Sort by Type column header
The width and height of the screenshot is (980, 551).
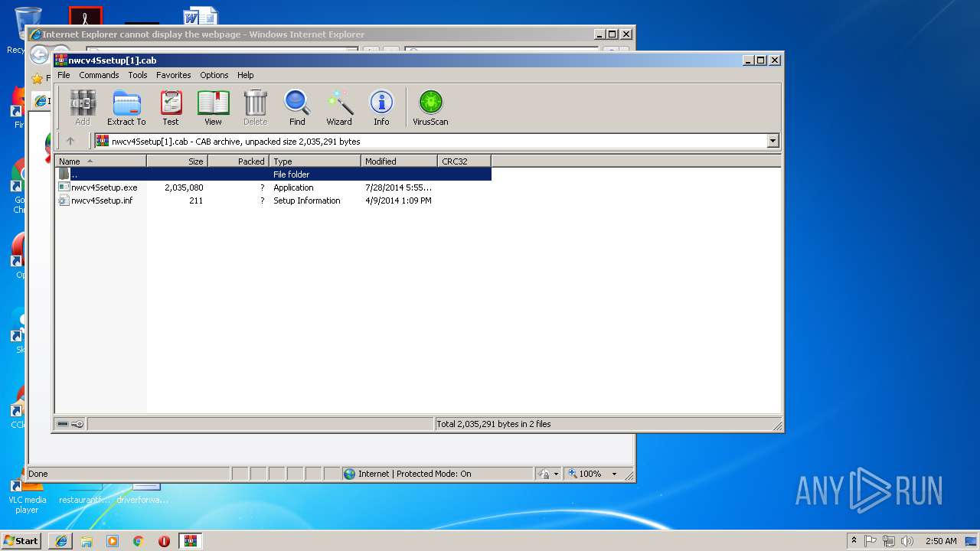(315, 161)
